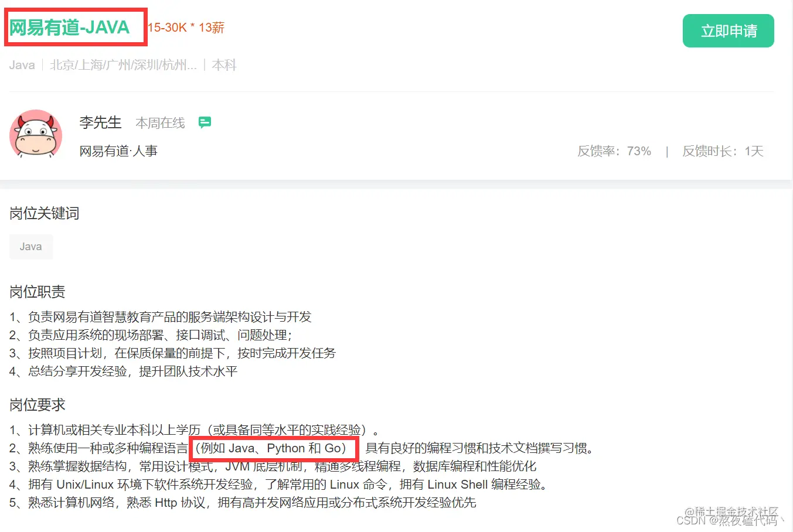Click the gray Java category label under title

coord(22,65)
